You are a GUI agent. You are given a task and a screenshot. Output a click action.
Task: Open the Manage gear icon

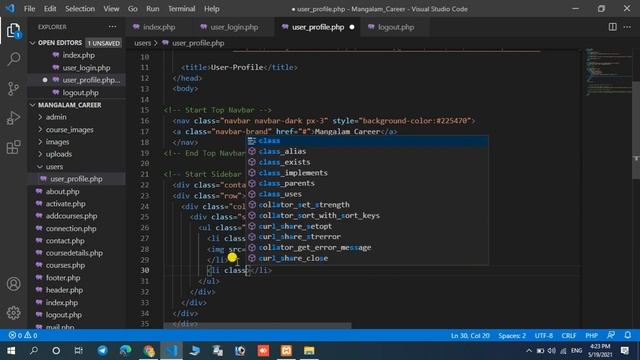[13, 313]
